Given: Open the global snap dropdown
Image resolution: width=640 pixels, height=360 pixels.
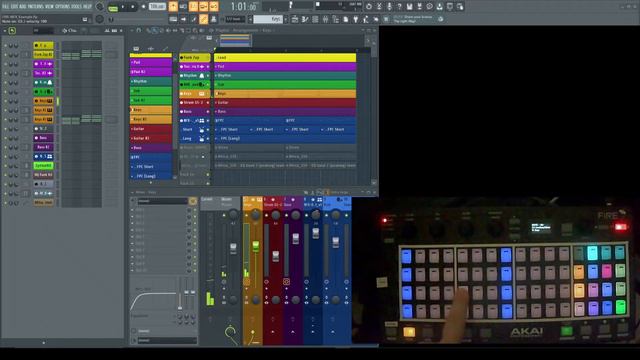Looking at the screenshot, I should (x=236, y=19).
